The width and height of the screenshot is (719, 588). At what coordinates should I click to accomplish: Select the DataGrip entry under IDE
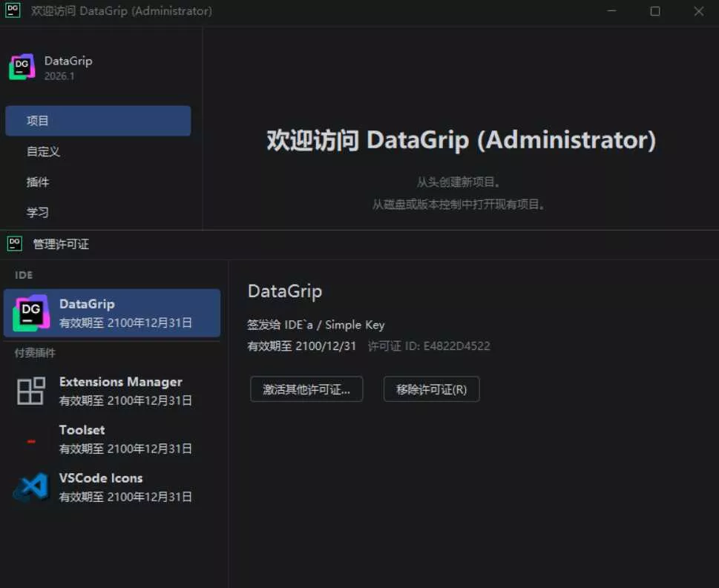pyautogui.click(x=111, y=314)
